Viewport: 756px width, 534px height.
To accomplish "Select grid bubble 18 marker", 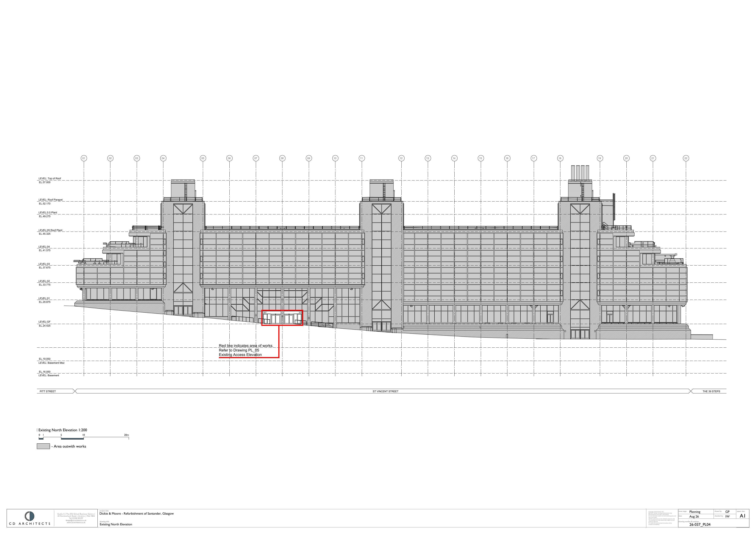I will pos(560,158).
